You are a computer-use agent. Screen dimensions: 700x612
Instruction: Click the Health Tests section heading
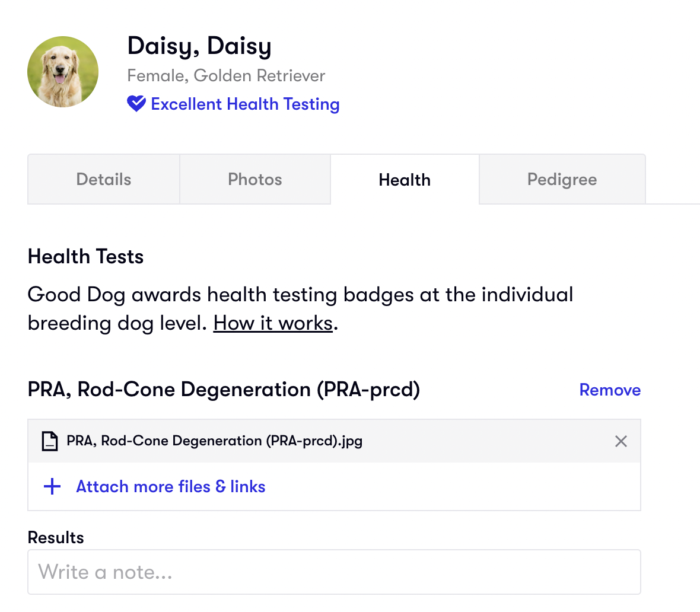tap(86, 257)
